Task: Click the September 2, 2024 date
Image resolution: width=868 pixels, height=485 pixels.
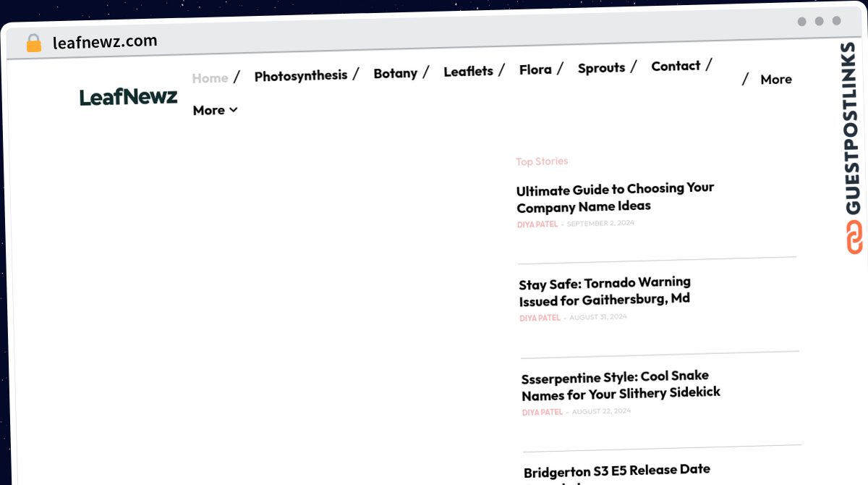Action: coord(600,223)
